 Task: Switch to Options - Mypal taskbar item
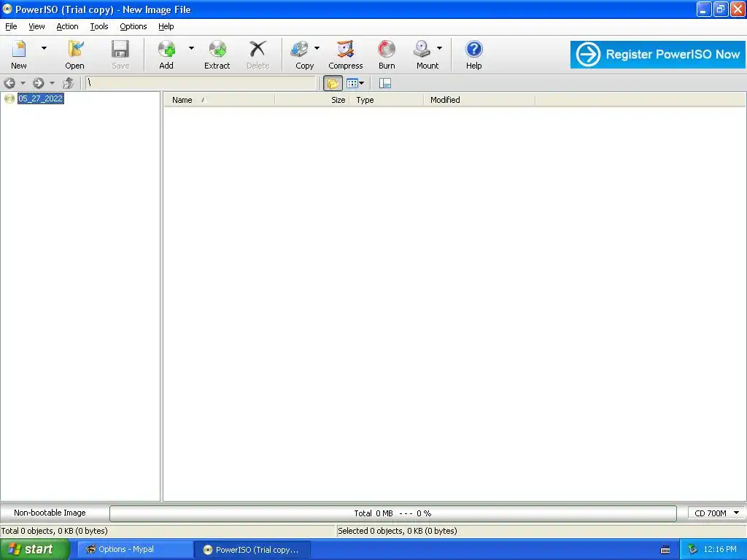(134, 550)
